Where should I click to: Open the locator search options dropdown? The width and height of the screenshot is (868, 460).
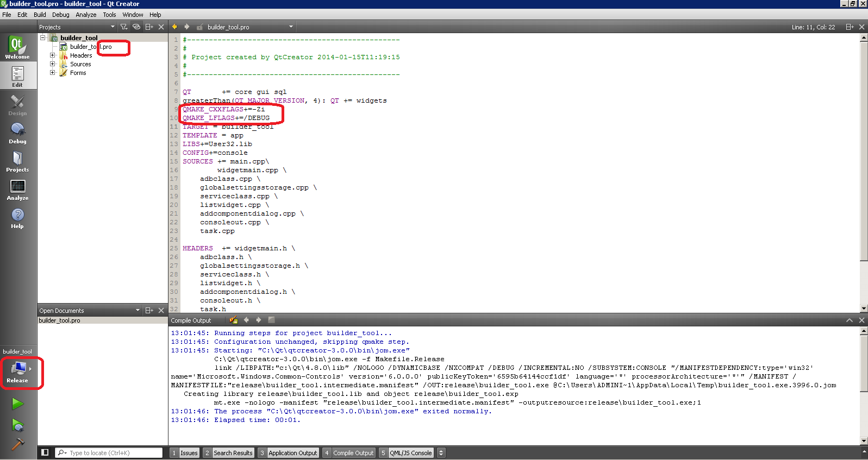62,452
